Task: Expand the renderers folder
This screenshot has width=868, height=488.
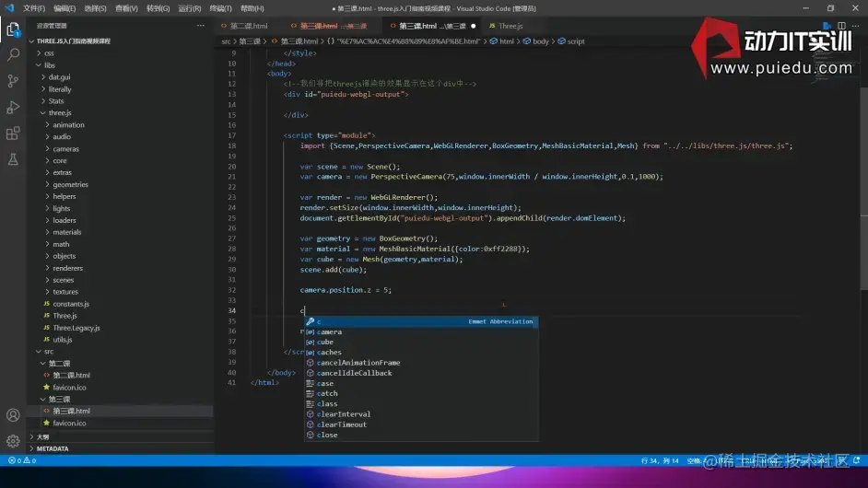Action: coord(67,268)
